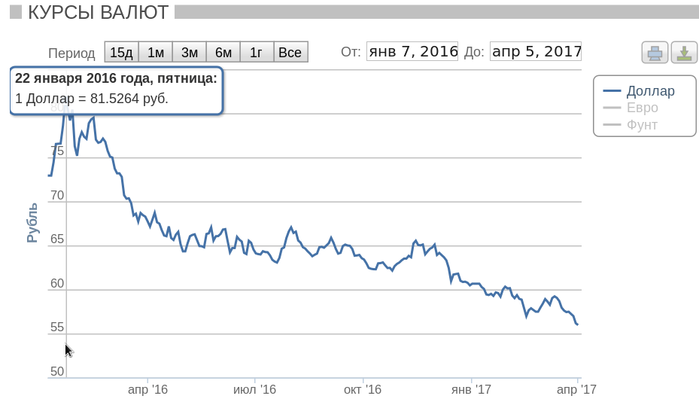Select the 3м period button

(x=189, y=52)
